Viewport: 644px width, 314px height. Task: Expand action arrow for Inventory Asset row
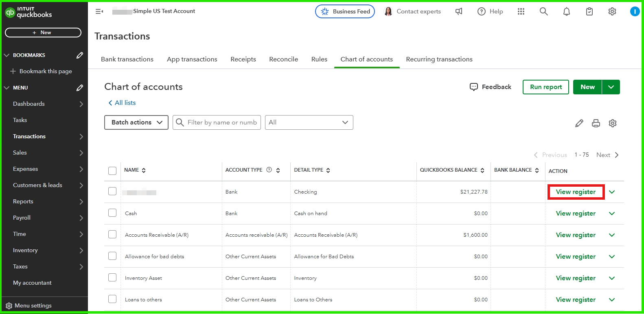(x=612, y=278)
